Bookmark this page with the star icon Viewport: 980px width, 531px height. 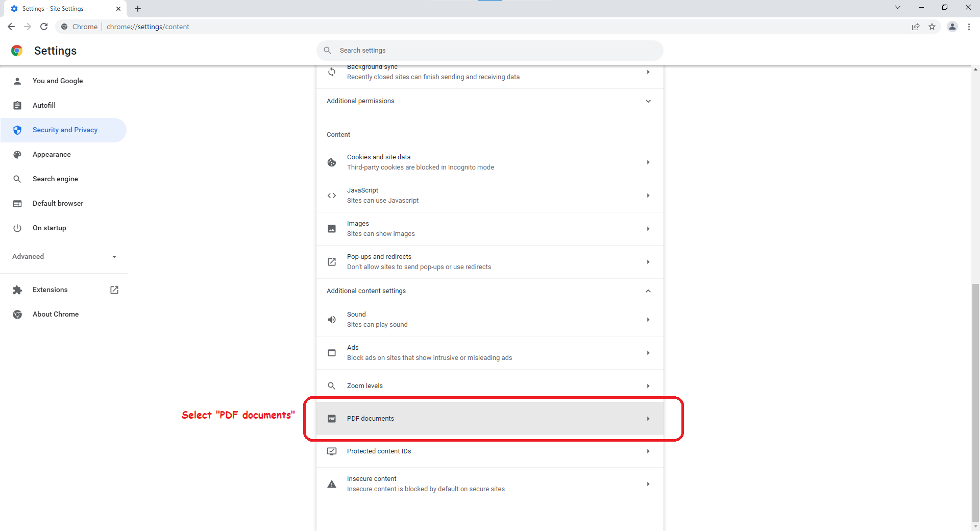tap(933, 27)
